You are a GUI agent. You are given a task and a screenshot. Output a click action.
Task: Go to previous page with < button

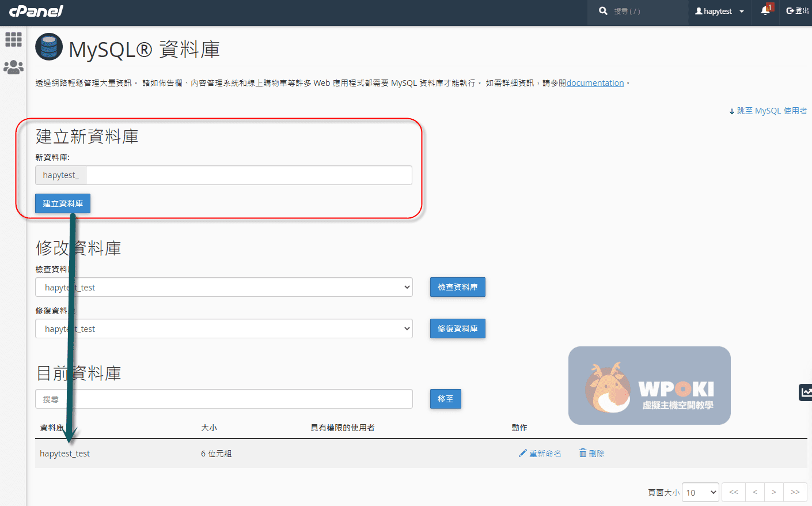pyautogui.click(x=755, y=492)
